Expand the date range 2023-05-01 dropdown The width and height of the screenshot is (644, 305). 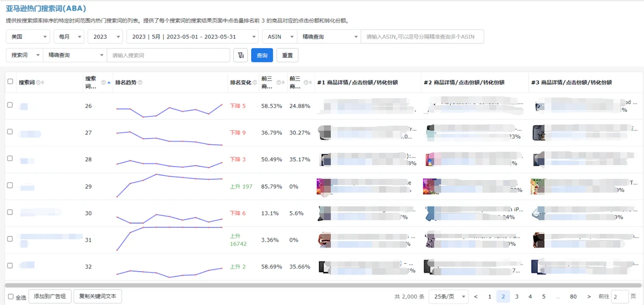tap(192, 36)
